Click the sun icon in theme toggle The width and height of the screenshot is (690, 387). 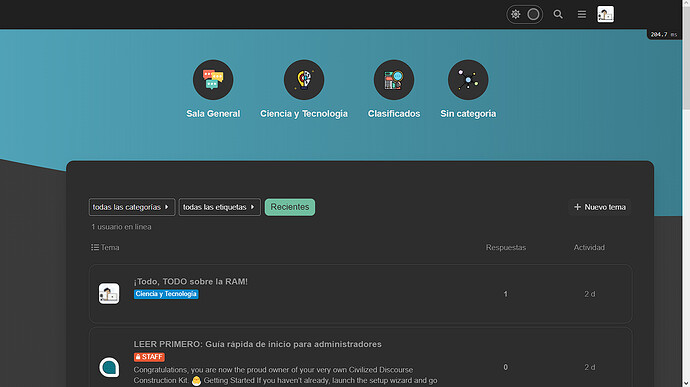click(515, 15)
